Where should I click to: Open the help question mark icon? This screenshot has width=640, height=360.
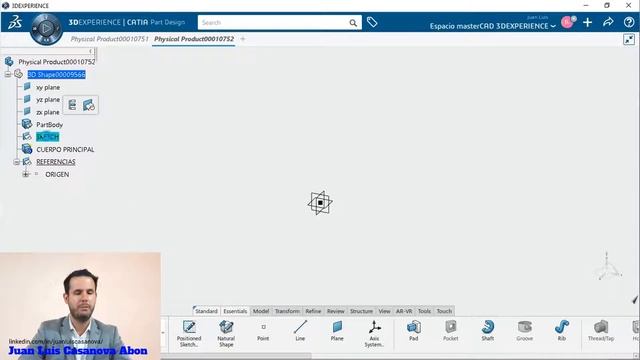(629, 22)
